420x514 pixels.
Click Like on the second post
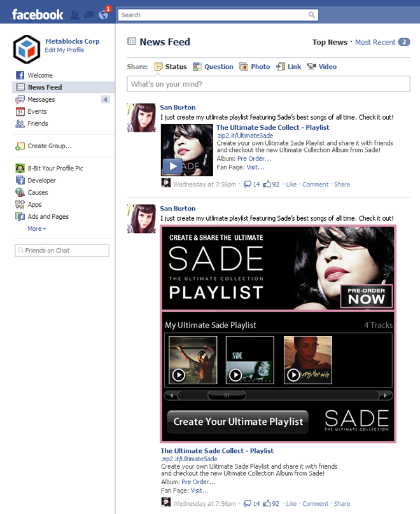(291, 504)
